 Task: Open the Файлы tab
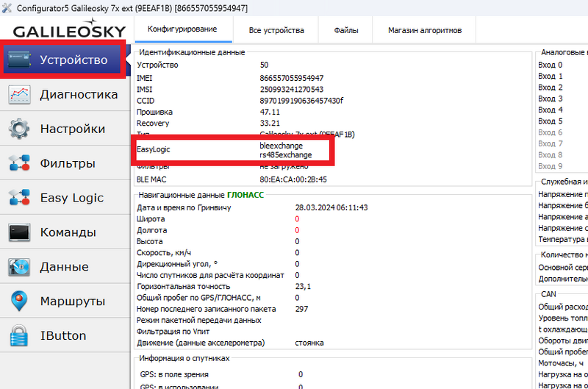pyautogui.click(x=346, y=30)
